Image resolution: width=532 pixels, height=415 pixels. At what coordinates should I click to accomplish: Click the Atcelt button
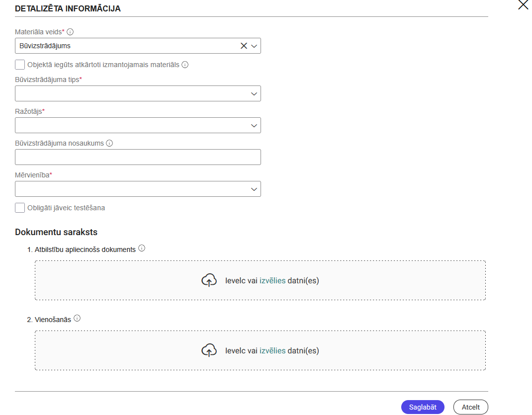[470, 407]
